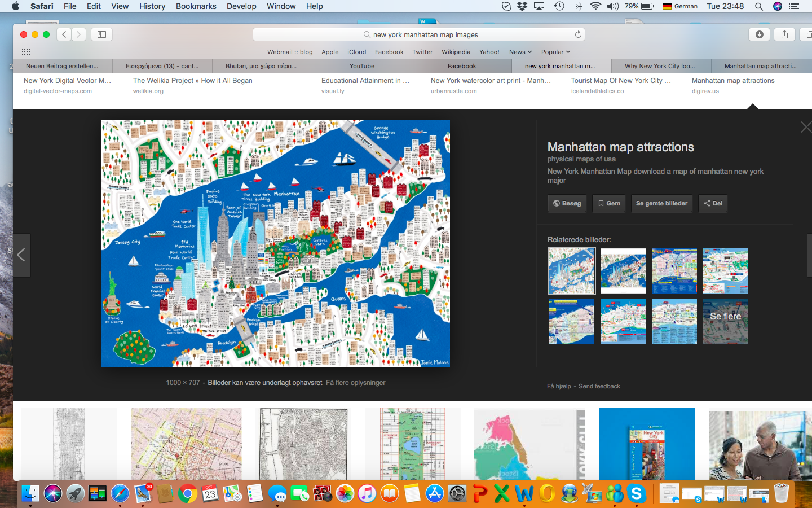Open 'Se flere' related images
The image size is (812, 508).
coord(726,322)
